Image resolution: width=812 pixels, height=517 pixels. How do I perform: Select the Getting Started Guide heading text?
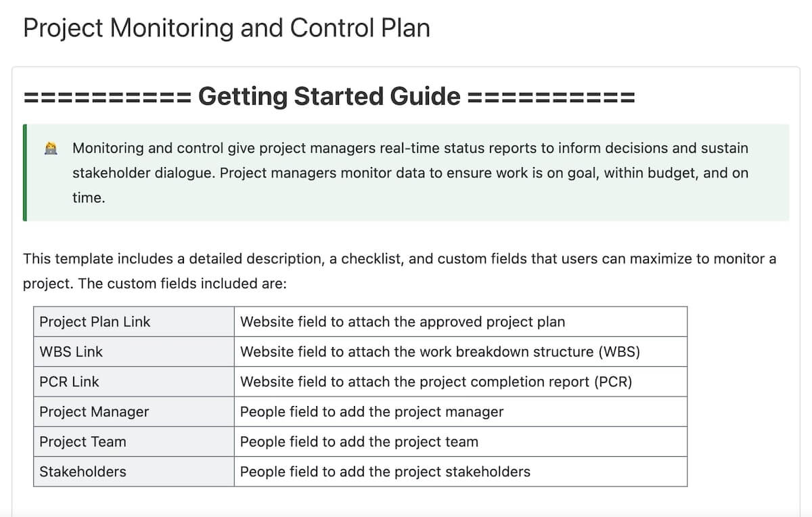pyautogui.click(x=329, y=96)
